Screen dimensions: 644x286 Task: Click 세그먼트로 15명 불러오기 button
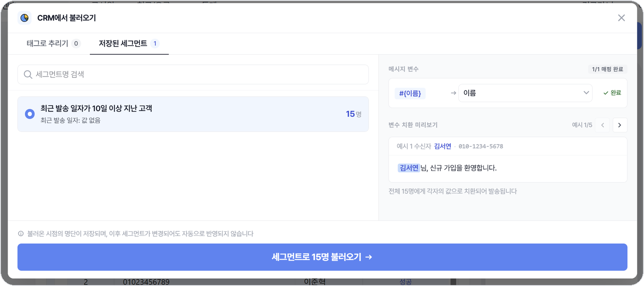[x=322, y=257]
